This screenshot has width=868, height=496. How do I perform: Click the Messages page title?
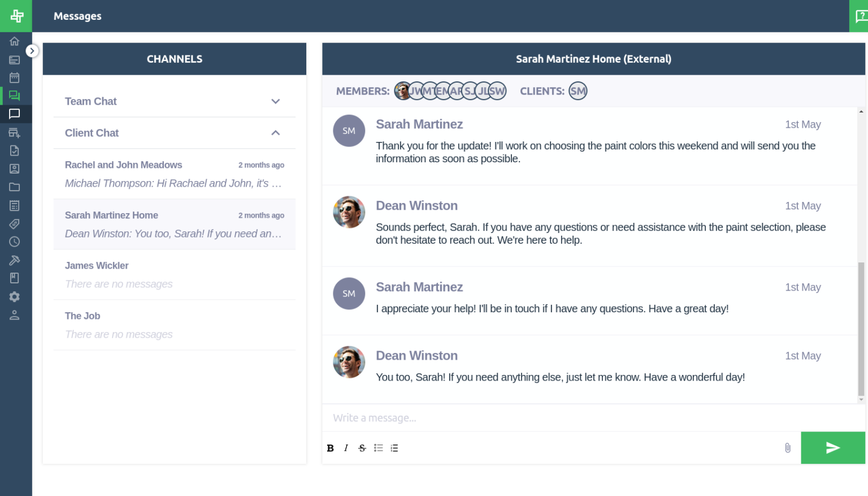click(x=77, y=16)
